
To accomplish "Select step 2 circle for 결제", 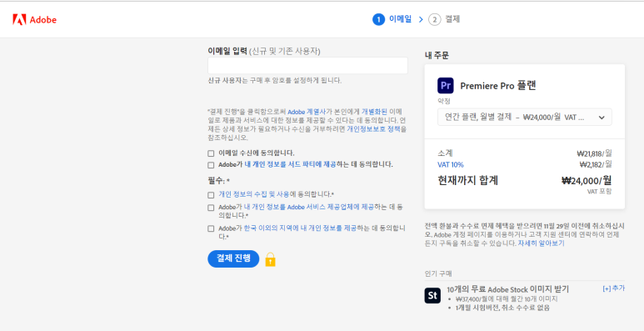I will 434,19.
